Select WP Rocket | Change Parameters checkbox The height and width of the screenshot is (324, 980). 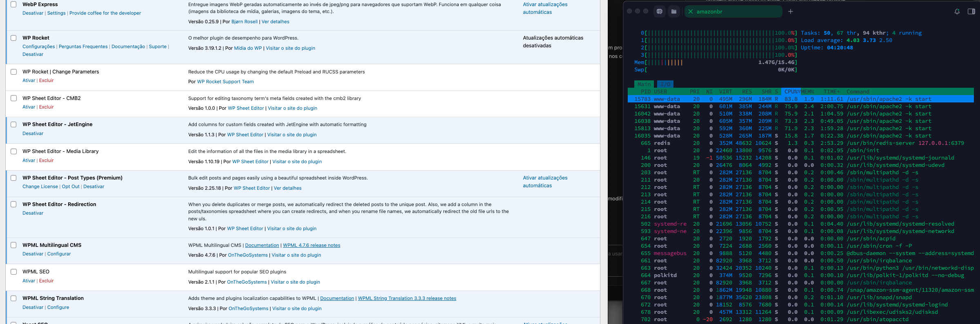(x=13, y=72)
